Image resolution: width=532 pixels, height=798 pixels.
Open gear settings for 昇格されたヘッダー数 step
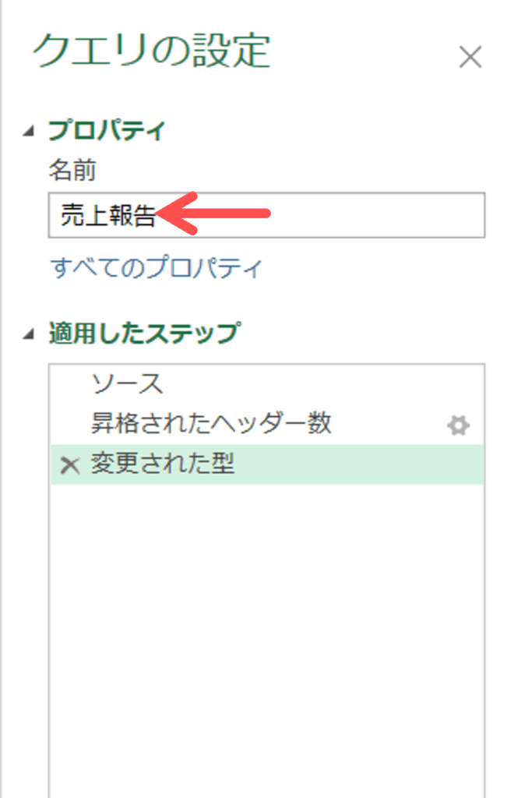tap(458, 425)
